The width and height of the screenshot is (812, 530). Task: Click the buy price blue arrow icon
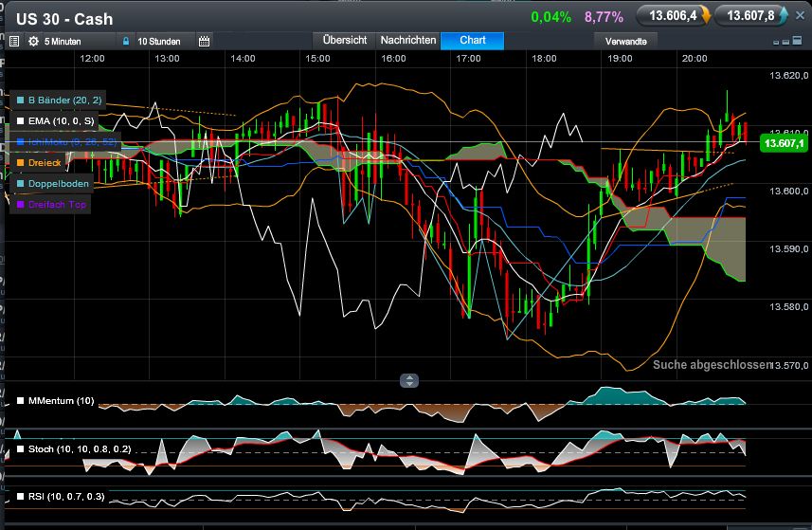(784, 15)
